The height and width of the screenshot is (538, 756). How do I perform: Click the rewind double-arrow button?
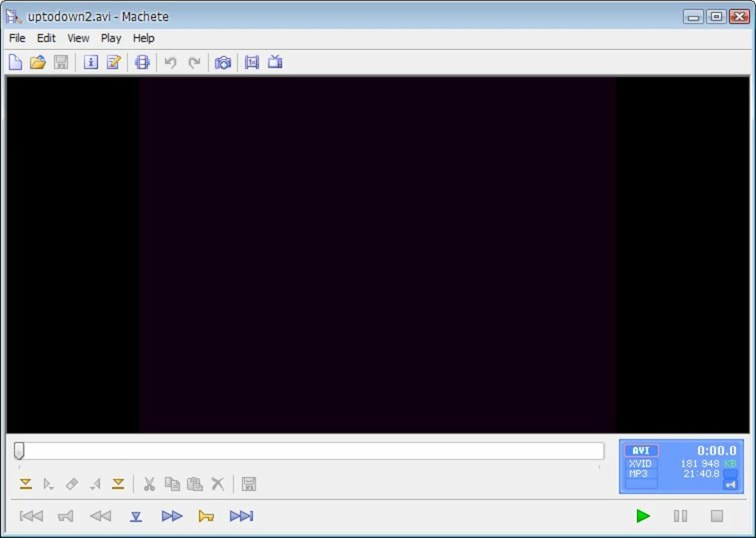(100, 516)
